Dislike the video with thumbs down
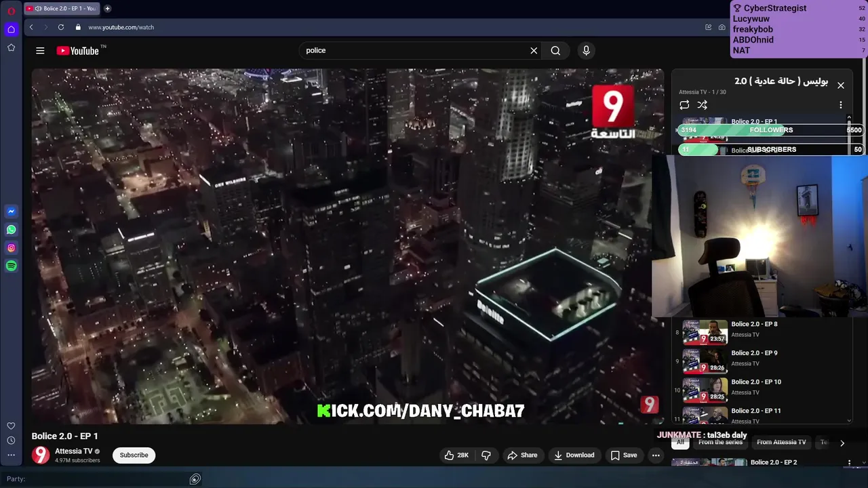 pos(486,455)
